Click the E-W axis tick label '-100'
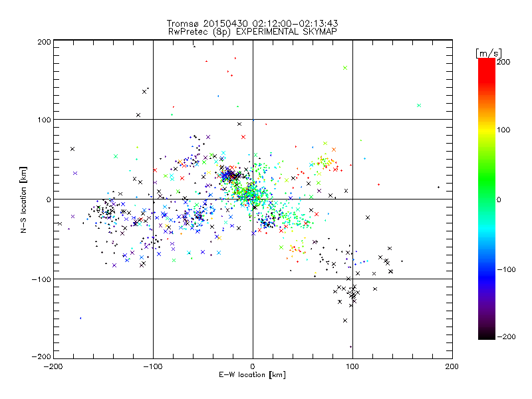 click(x=153, y=366)
